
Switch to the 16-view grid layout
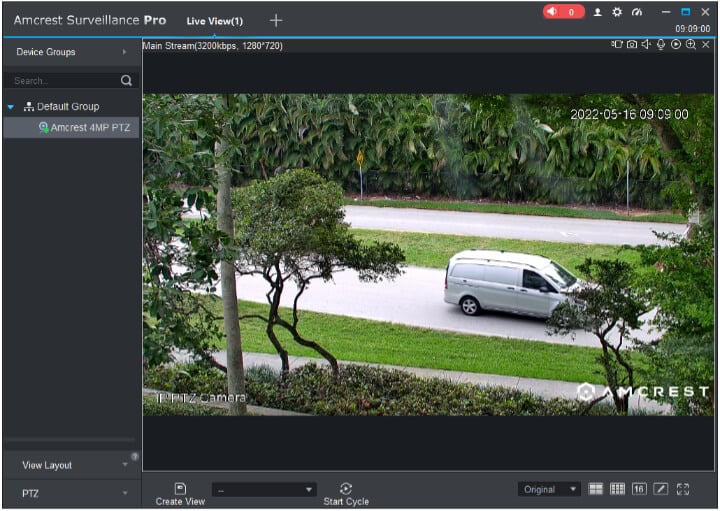(x=639, y=489)
